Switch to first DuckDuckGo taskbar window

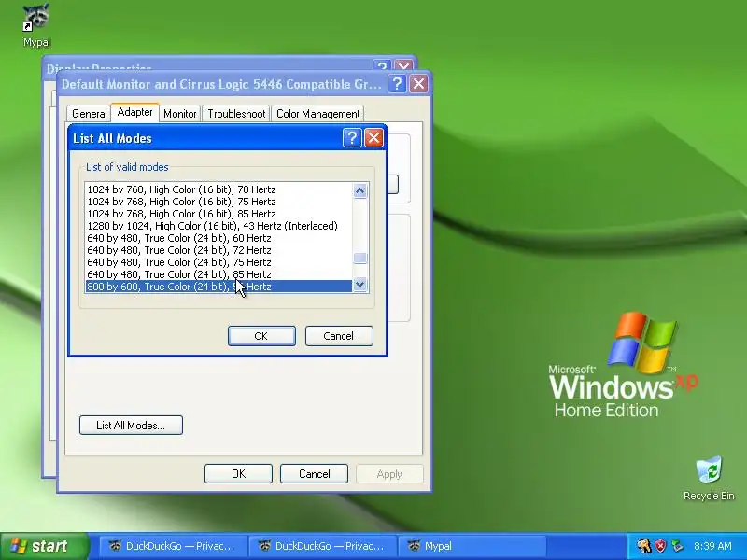point(172,546)
